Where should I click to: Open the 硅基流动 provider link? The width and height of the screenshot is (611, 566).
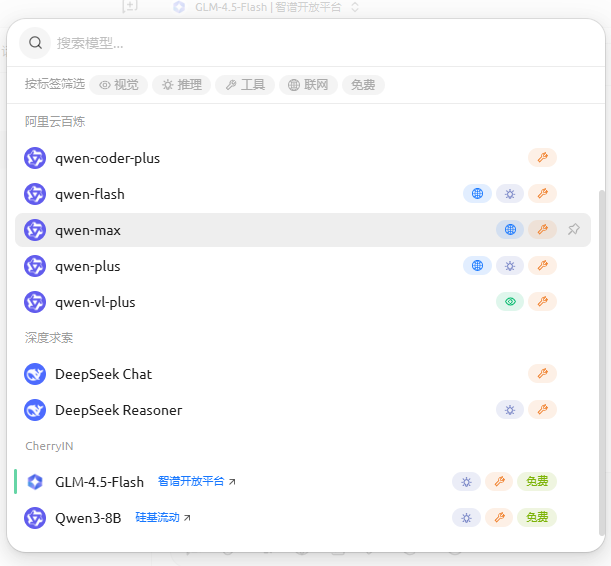pyautogui.click(x=163, y=517)
